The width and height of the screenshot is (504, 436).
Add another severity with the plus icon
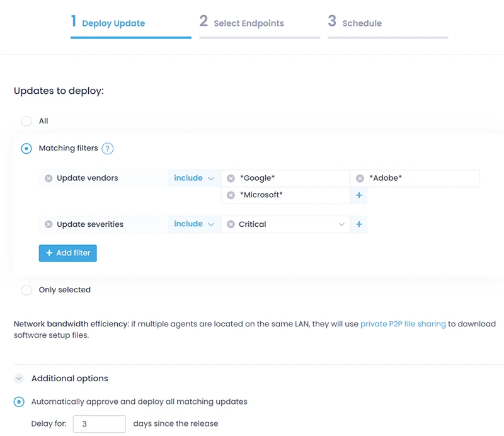[359, 224]
